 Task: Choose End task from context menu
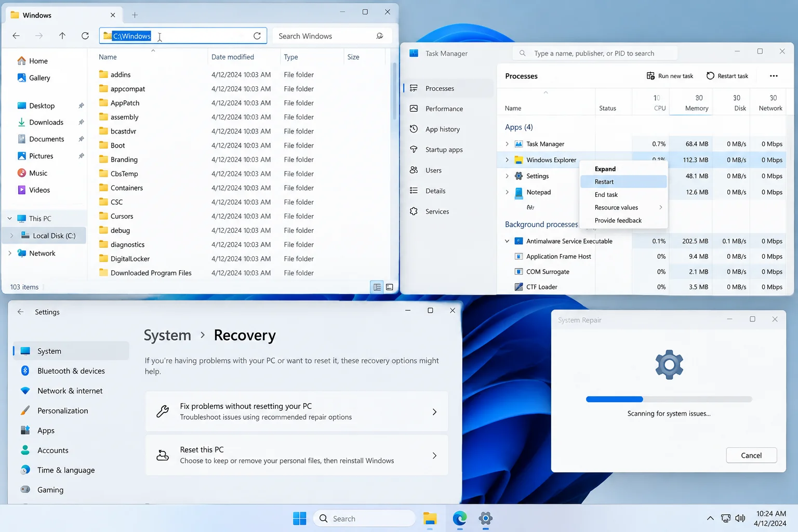point(623,195)
